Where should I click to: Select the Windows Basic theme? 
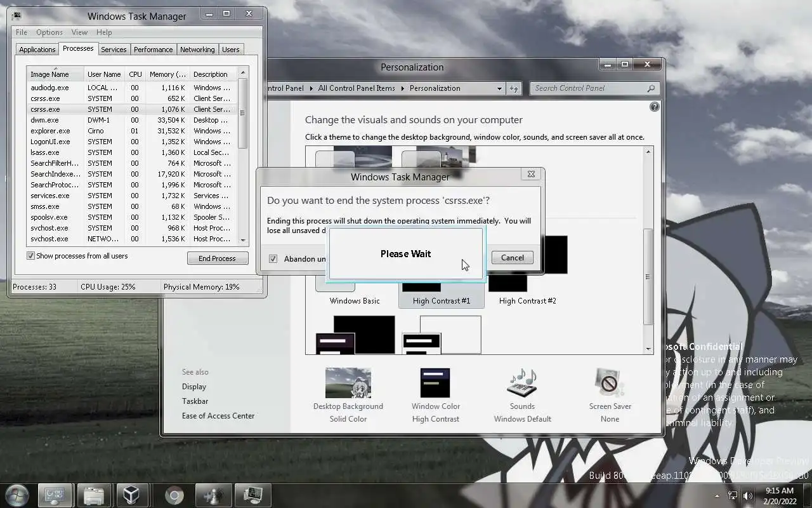pyautogui.click(x=355, y=301)
